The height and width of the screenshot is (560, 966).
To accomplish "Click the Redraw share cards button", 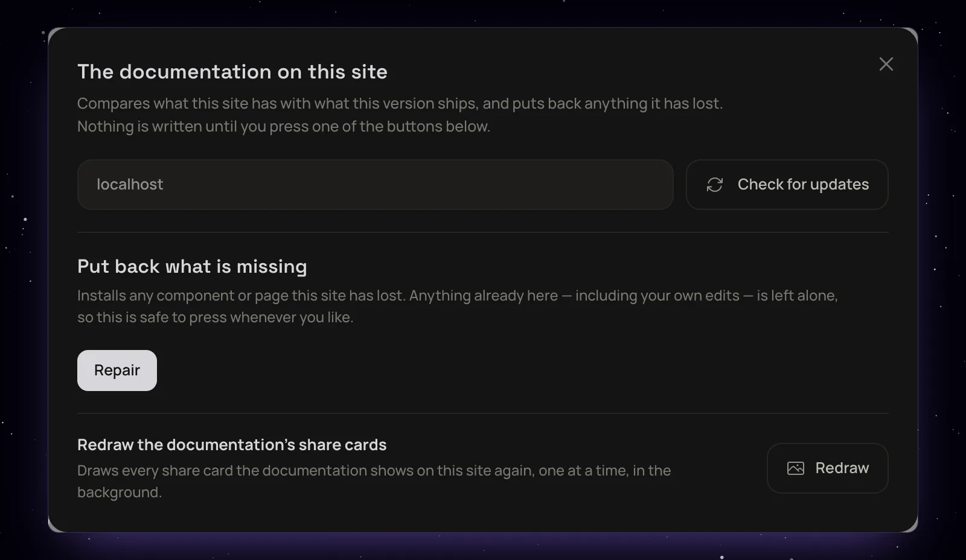I will pyautogui.click(x=827, y=468).
